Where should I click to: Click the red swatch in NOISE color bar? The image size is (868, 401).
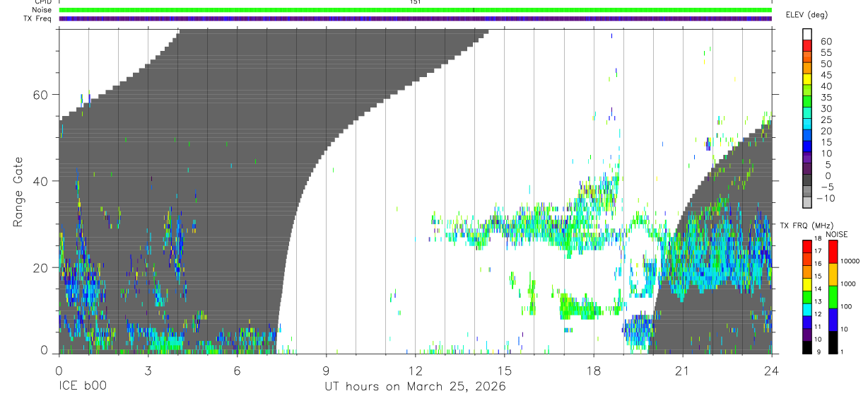pos(833,252)
